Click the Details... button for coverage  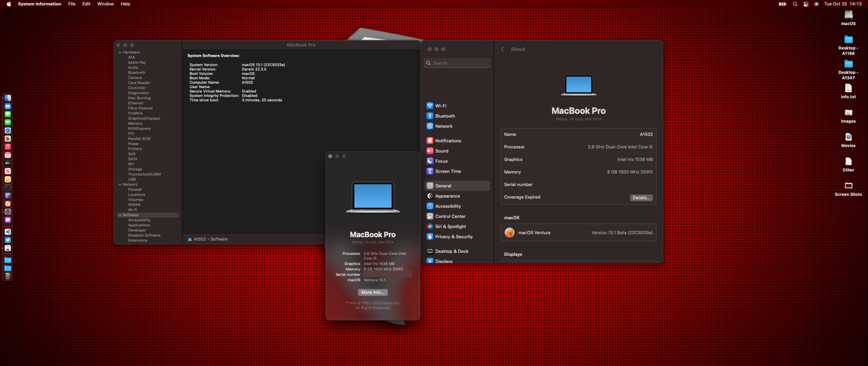point(641,198)
